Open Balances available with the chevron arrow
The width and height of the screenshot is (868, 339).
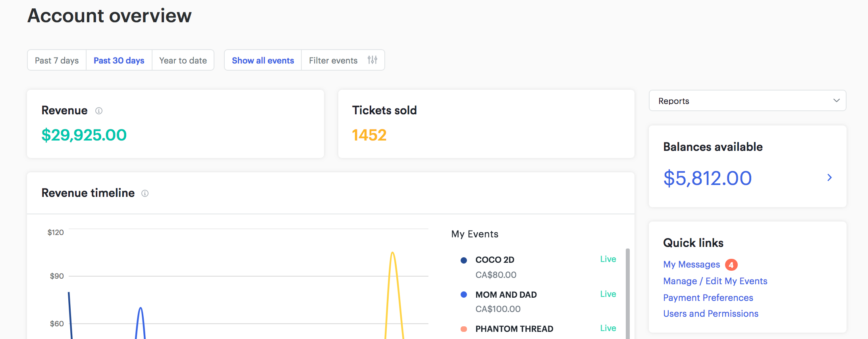829,177
